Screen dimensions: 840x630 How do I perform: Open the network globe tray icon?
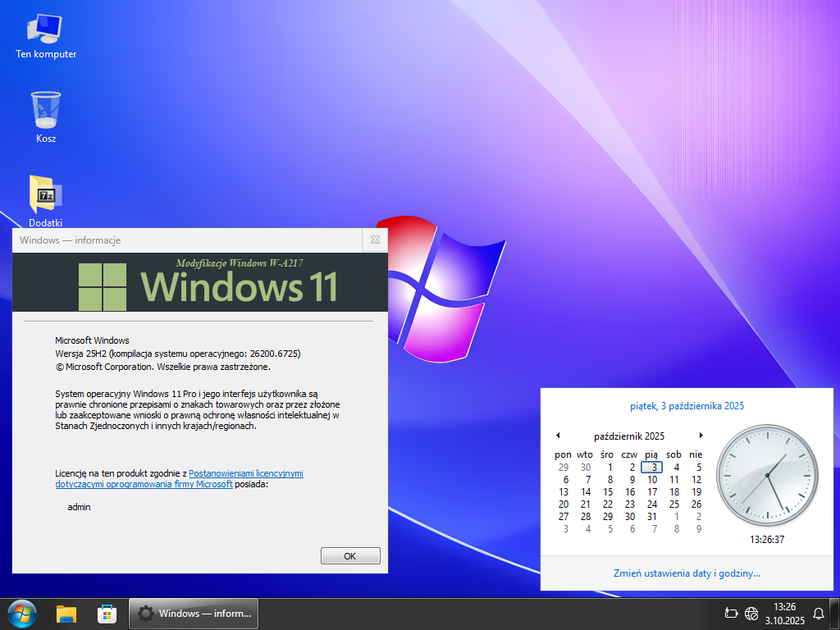tap(751, 613)
